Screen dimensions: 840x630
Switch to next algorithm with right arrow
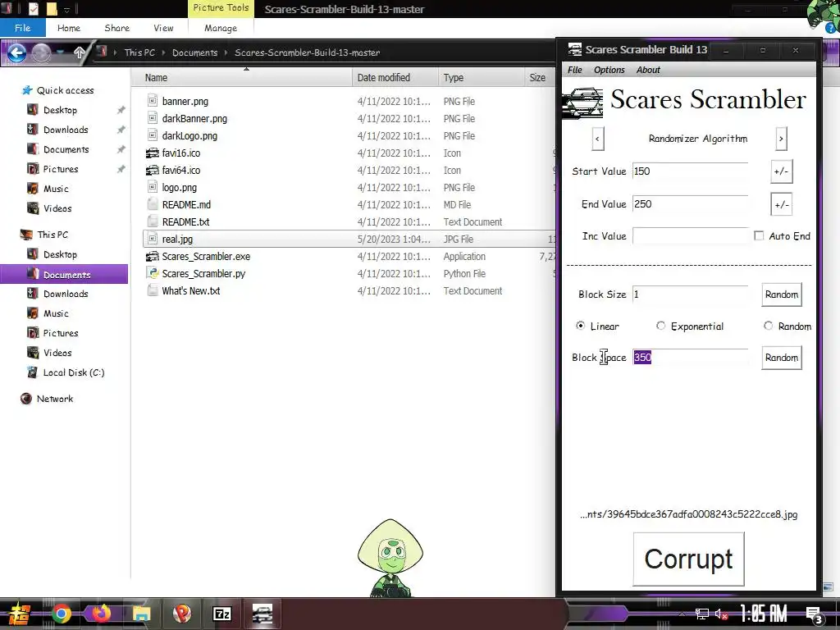coord(781,139)
